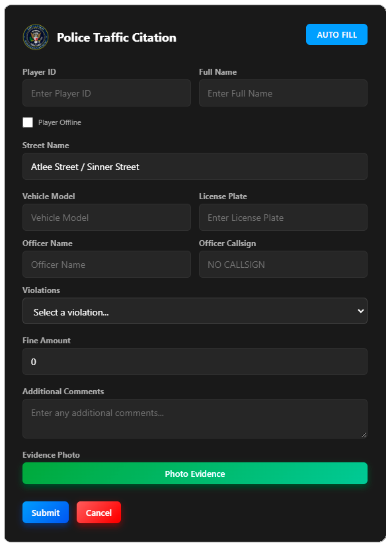Click the police seal emblem icon

36,37
